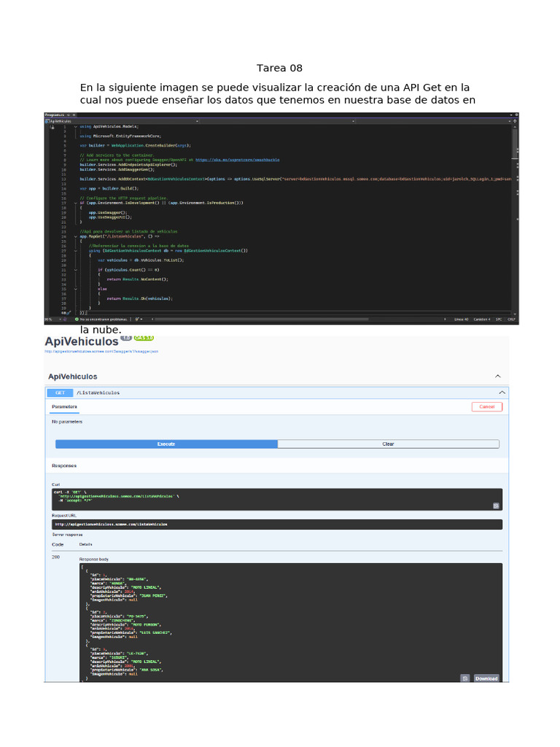Copy the curl command with clipboard icon
Image resolution: width=560 pixels, height=747 pixels.
tap(495, 505)
